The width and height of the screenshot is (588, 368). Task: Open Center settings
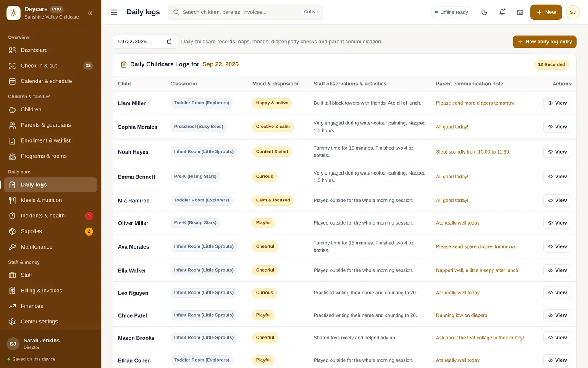click(50, 322)
